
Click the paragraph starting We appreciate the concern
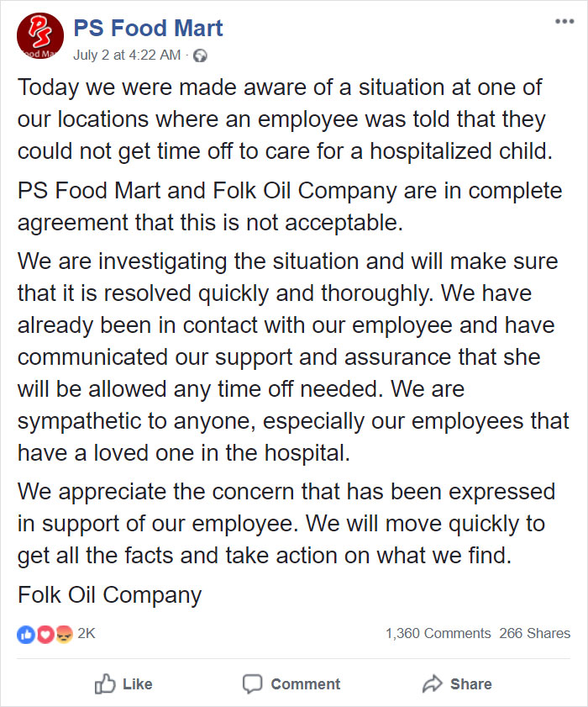(x=286, y=524)
